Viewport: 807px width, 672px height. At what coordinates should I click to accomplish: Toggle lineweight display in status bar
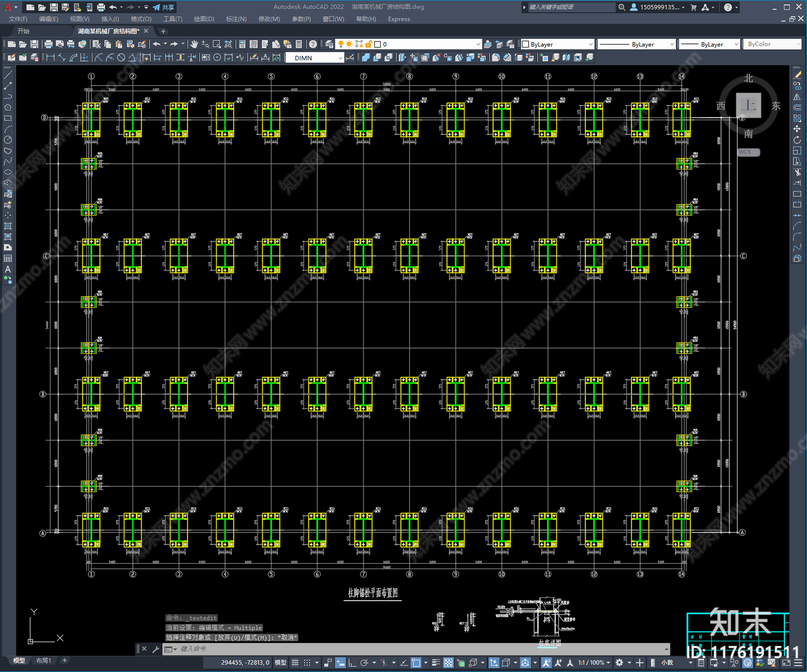pyautogui.click(x=436, y=662)
